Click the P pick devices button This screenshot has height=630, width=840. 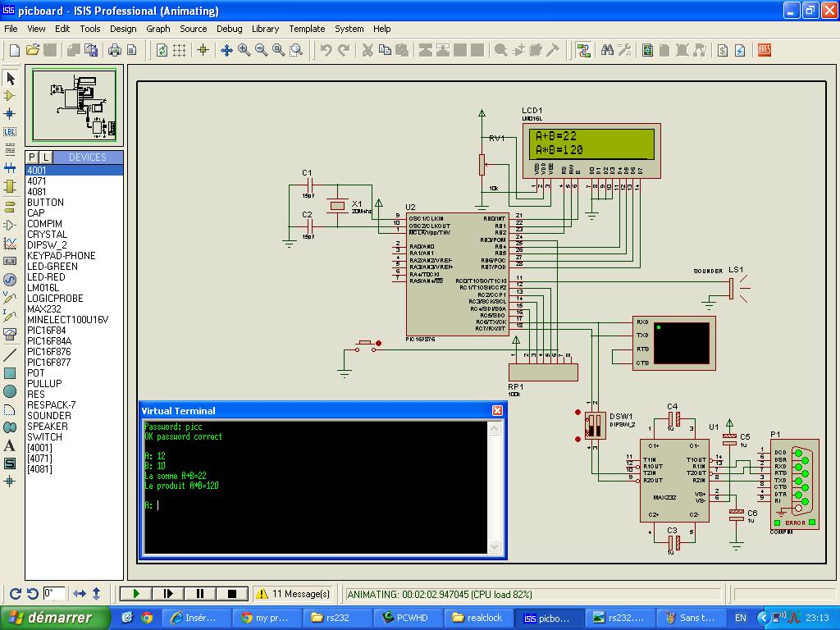[x=32, y=157]
